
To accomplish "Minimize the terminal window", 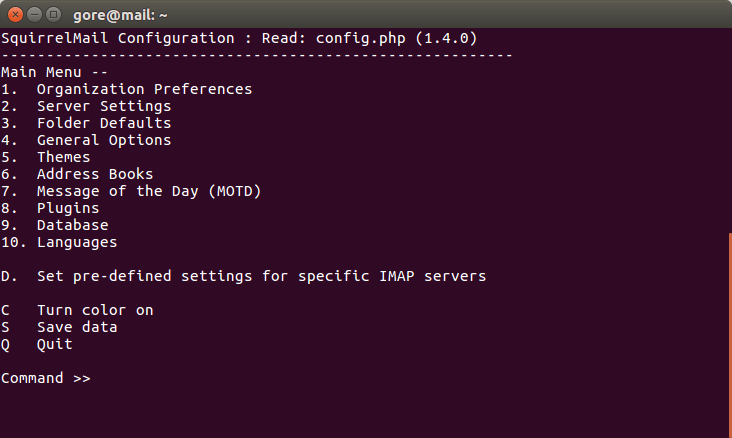I will point(33,14).
